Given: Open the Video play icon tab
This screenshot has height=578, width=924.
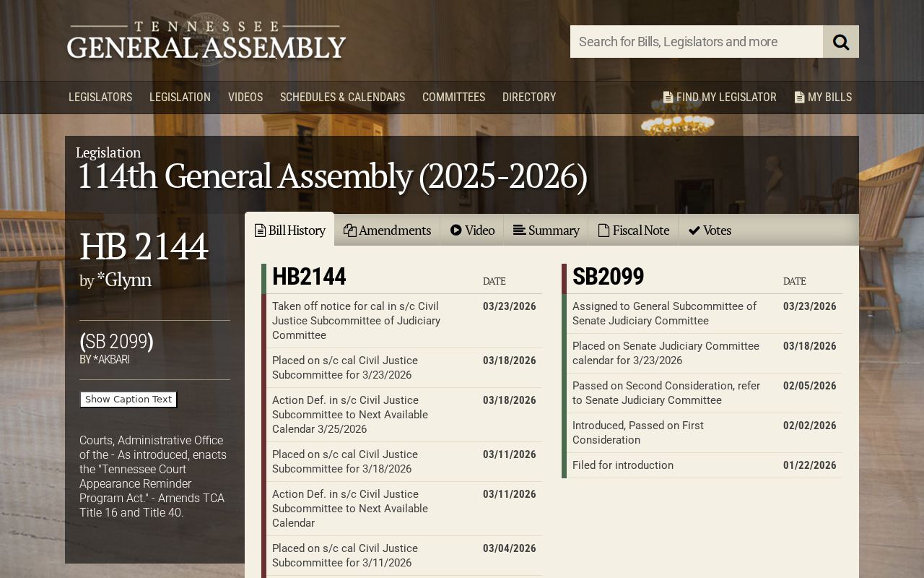Looking at the screenshot, I should click(x=456, y=230).
